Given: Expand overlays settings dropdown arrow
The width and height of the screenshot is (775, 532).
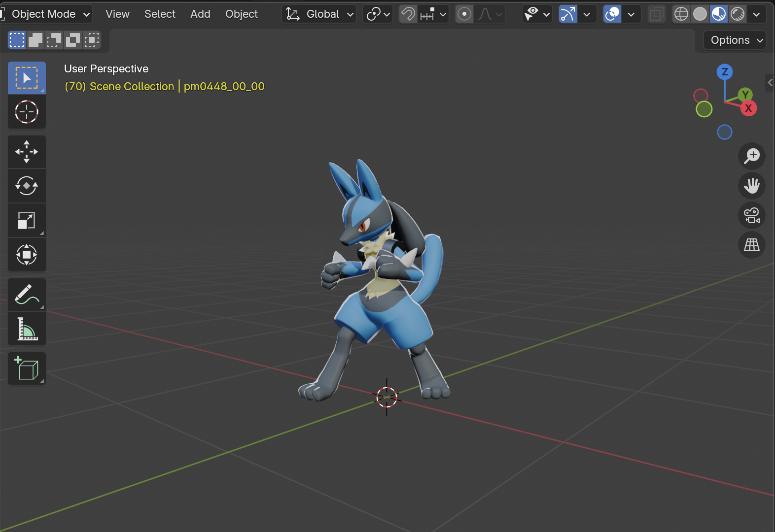Looking at the screenshot, I should 631,14.
